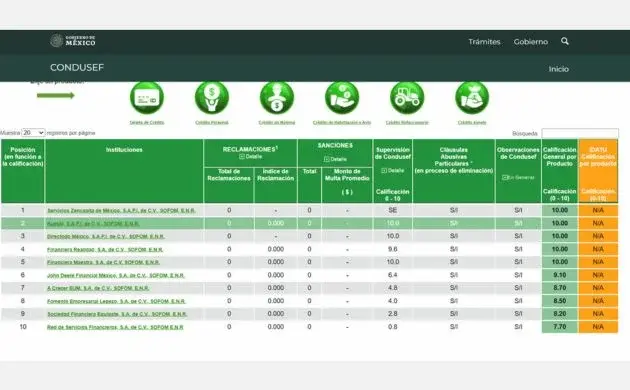Click general score 8.50 cell
Image resolution: width=630 pixels, height=390 pixels.
(x=560, y=301)
